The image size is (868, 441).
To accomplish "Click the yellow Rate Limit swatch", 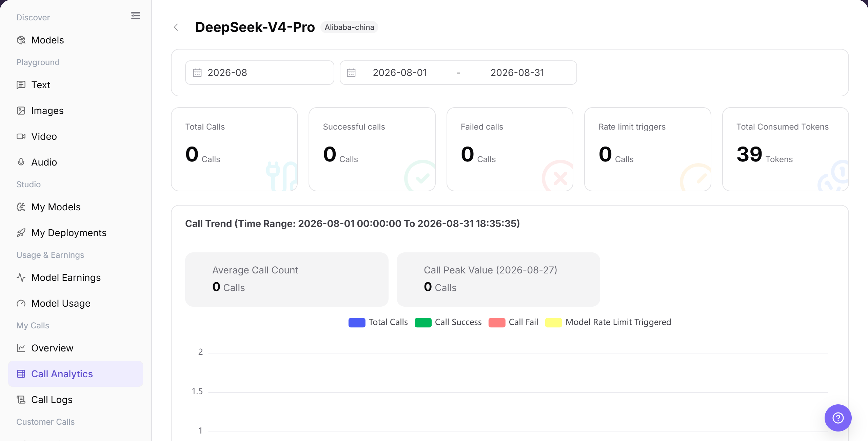I will pyautogui.click(x=553, y=323).
